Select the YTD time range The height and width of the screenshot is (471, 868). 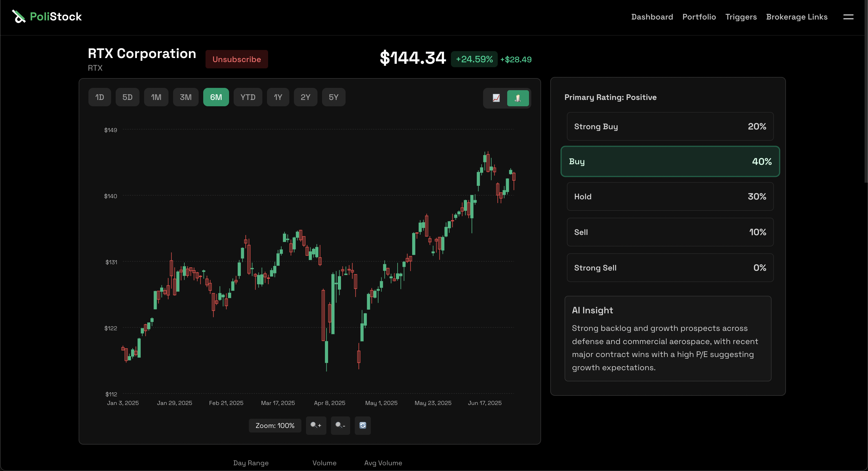tap(248, 97)
